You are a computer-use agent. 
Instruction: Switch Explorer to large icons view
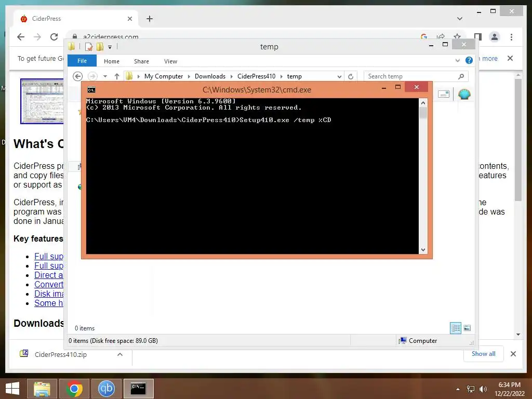tap(467, 328)
